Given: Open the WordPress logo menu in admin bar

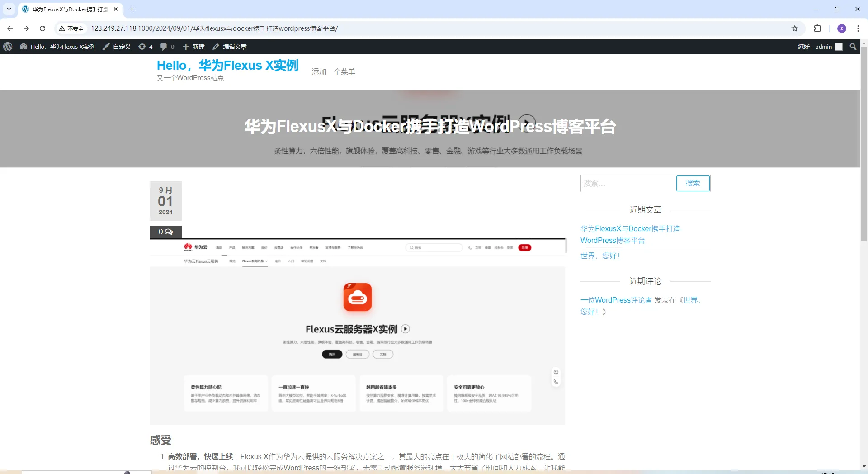Looking at the screenshot, I should 8,47.
